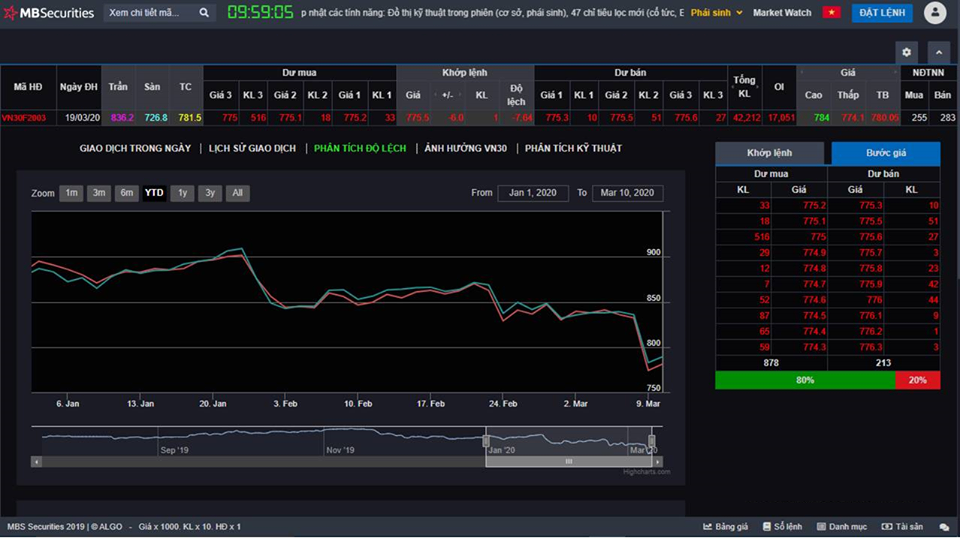Image resolution: width=960 pixels, height=538 pixels.
Task: Click the high price 784
Action: 822,118
